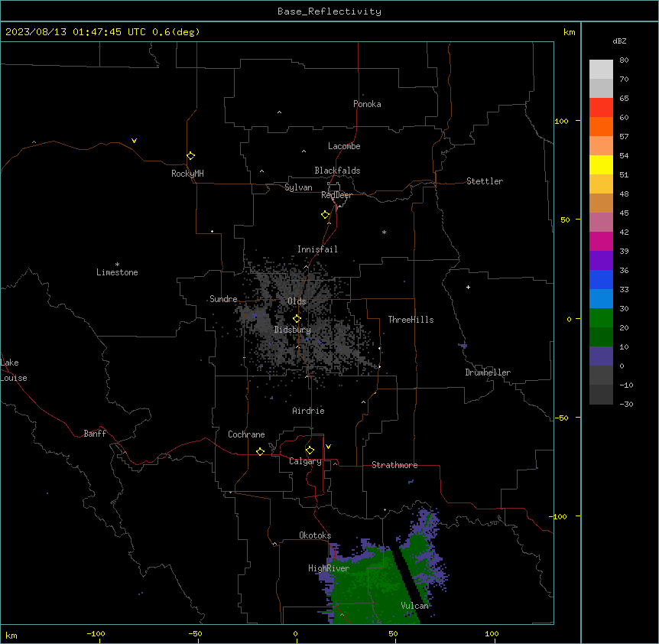
Task: Click the Cochrane label
Action: pyautogui.click(x=246, y=434)
